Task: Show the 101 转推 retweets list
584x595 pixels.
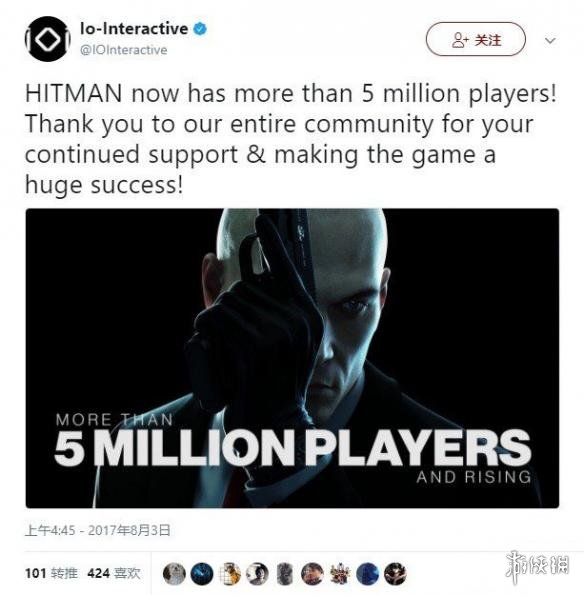Action: [x=51, y=573]
